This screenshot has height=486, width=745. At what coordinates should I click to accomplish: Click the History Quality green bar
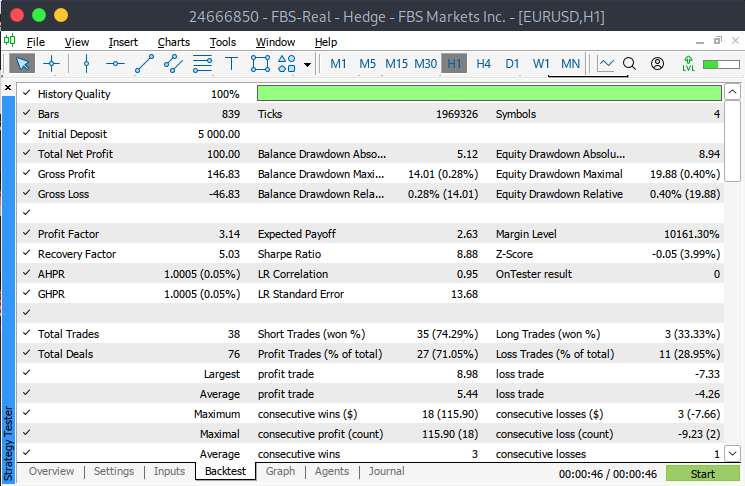point(489,93)
